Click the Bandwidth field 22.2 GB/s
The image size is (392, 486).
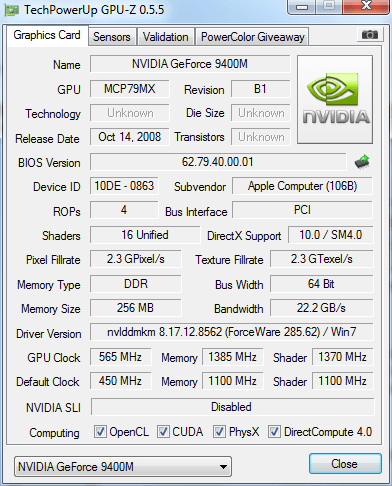click(322, 308)
